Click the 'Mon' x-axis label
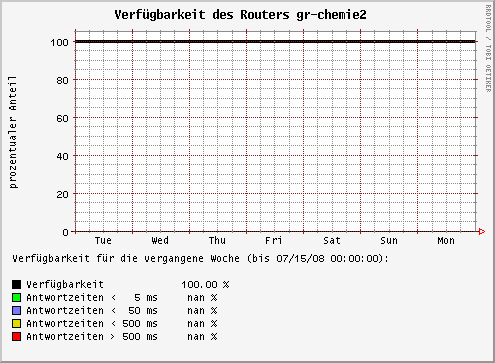This screenshot has width=495, height=363. click(446, 241)
